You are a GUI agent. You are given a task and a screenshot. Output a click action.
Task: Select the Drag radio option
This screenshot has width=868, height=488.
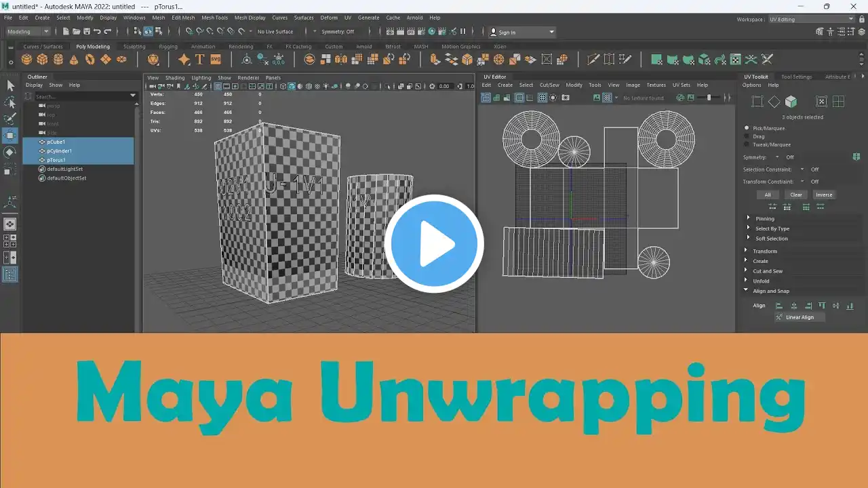[x=747, y=136]
